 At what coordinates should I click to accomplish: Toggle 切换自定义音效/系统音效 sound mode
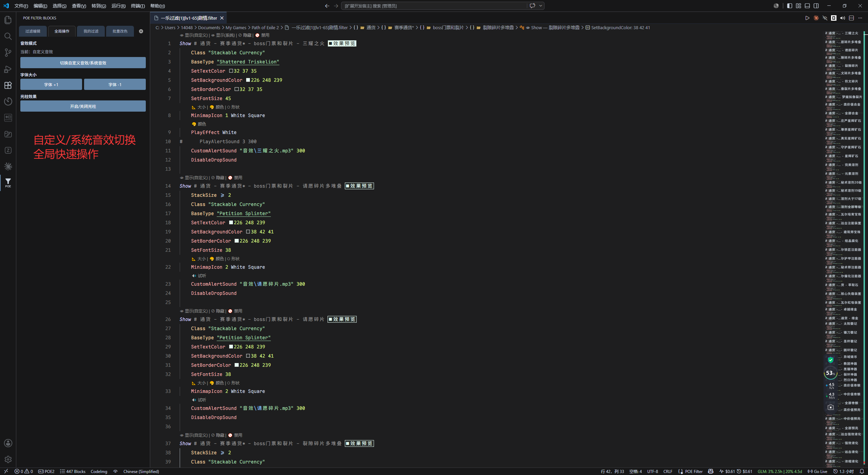click(x=83, y=63)
